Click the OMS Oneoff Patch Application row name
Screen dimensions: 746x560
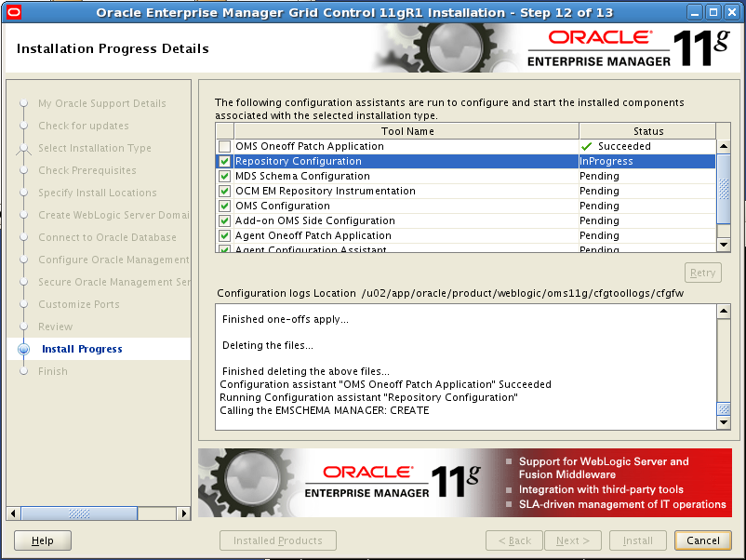tap(310, 147)
